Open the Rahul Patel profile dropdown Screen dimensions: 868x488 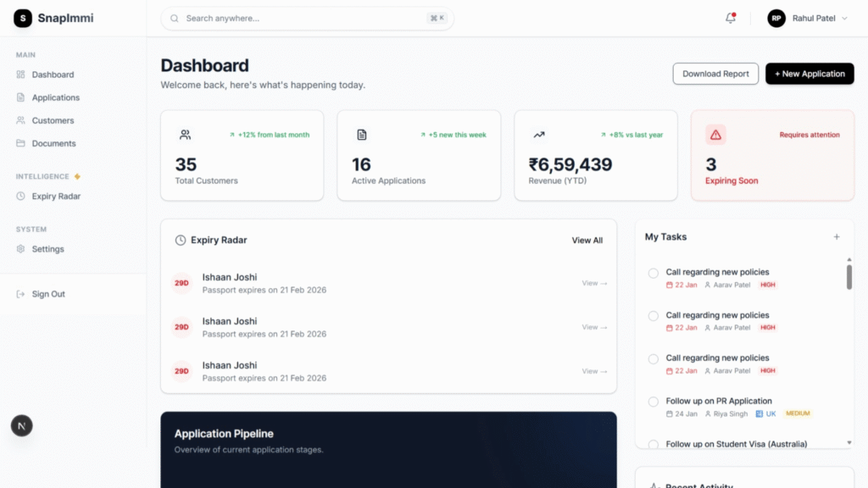pyautogui.click(x=807, y=18)
